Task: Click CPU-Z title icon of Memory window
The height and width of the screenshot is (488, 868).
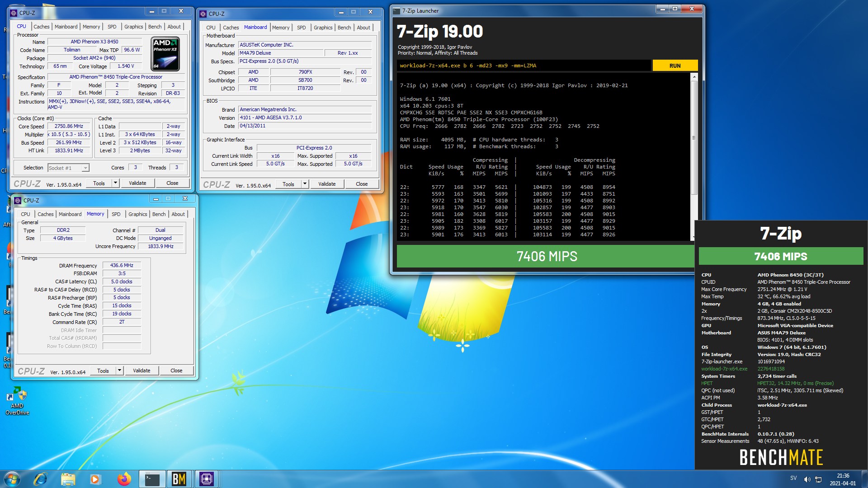Action: point(18,200)
